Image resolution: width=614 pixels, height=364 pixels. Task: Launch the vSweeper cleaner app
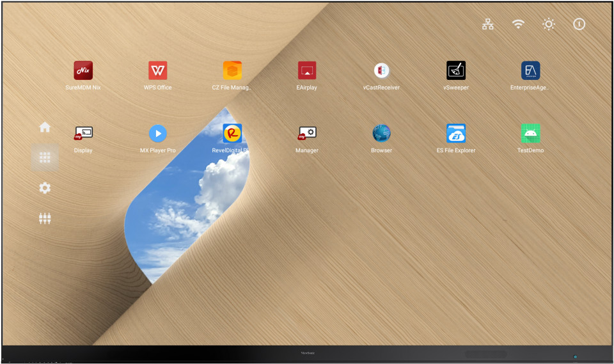(x=456, y=71)
